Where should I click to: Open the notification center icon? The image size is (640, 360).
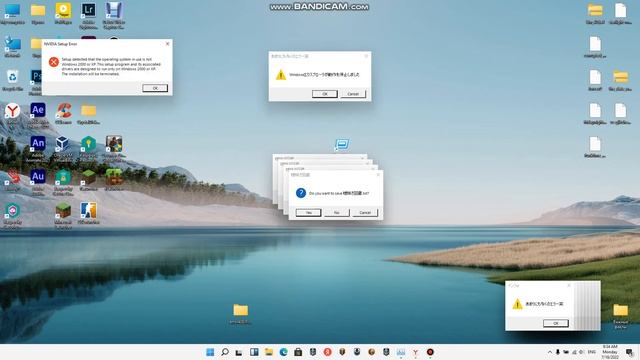(x=629, y=352)
